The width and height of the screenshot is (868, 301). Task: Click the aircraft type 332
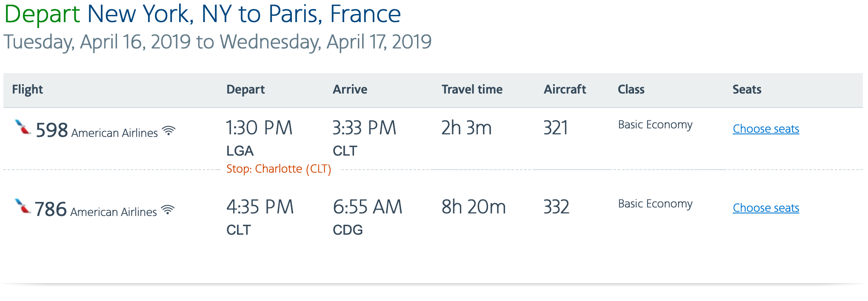tap(556, 207)
